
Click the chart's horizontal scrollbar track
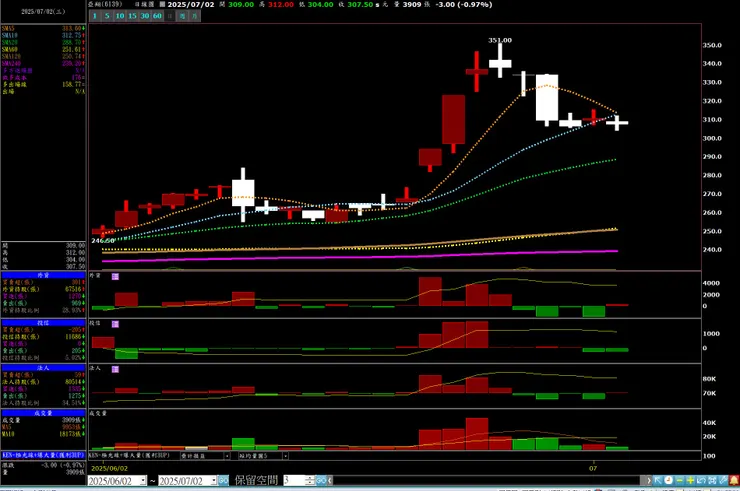pyautogui.click(x=487, y=481)
